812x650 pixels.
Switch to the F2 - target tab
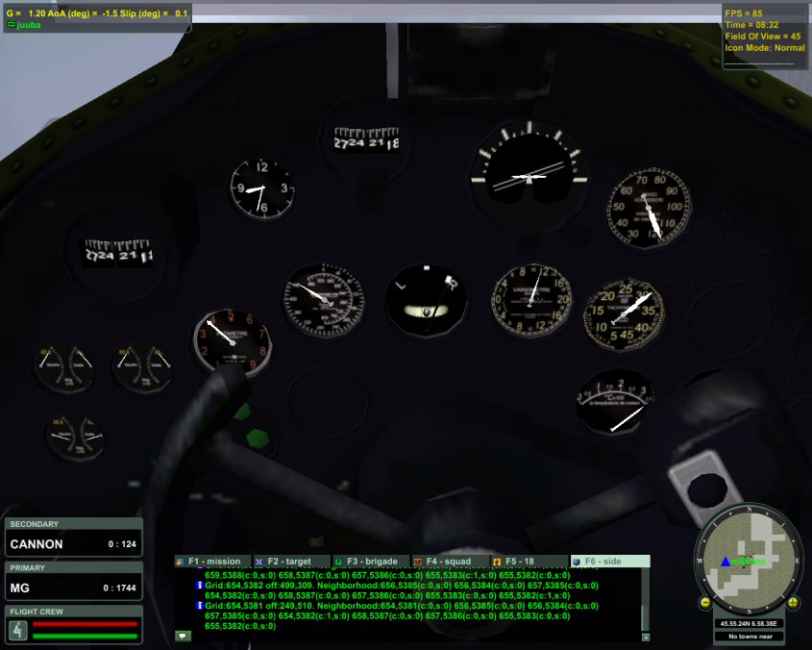point(292,562)
